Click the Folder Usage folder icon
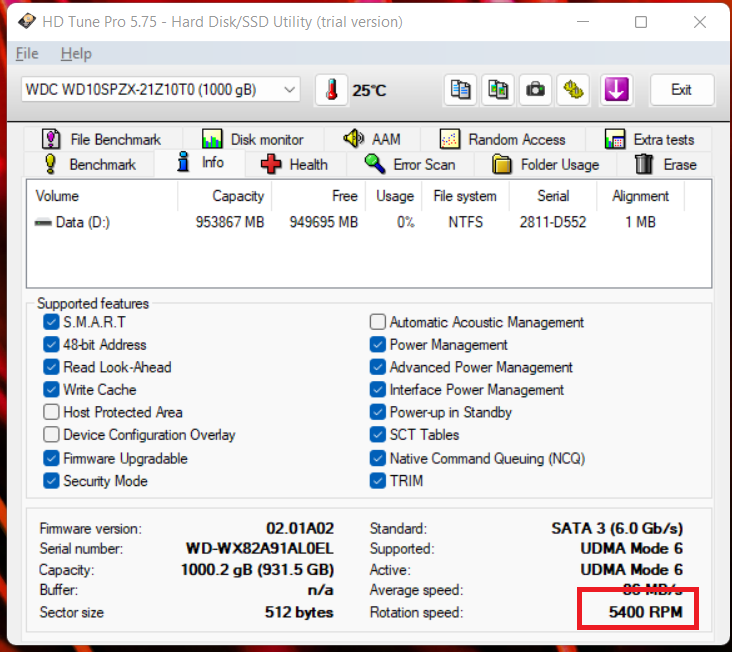Screen dimensions: 732x652 502,164
